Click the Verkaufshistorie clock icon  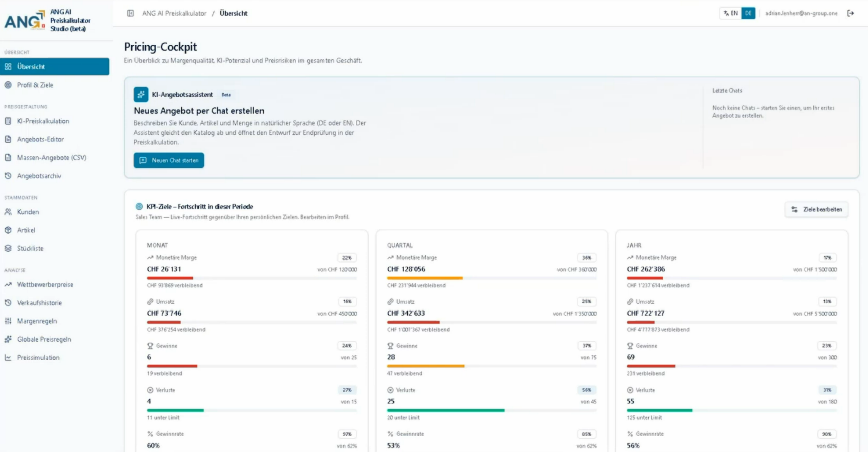(x=8, y=303)
